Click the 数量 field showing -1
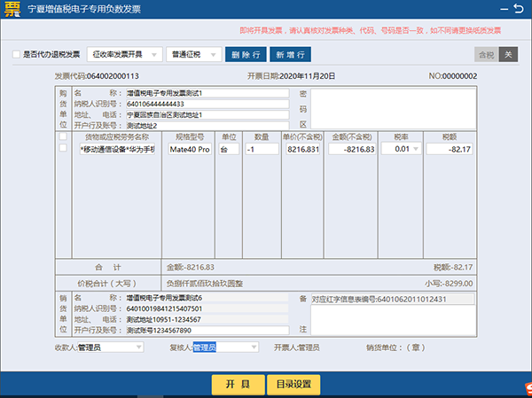Viewport: 532px width, 398px height. 262,149
